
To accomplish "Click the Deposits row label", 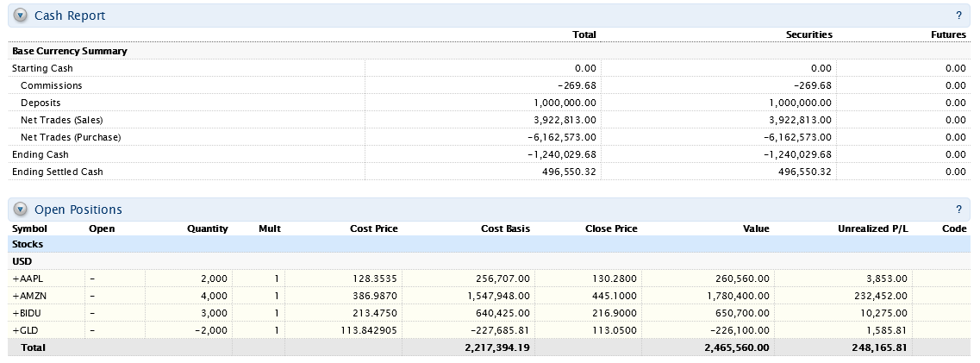I will point(41,103).
